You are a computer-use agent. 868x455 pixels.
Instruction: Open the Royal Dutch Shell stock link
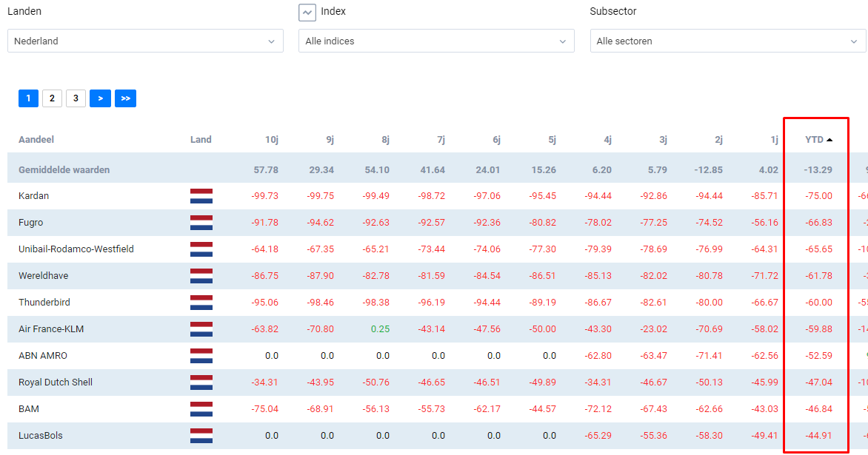(56, 382)
